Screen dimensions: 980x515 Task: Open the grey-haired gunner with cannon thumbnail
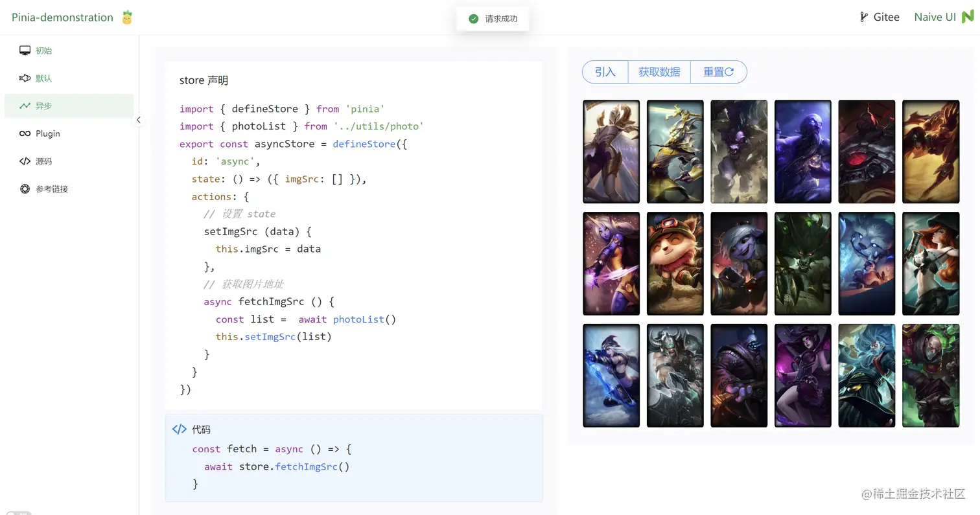739,264
